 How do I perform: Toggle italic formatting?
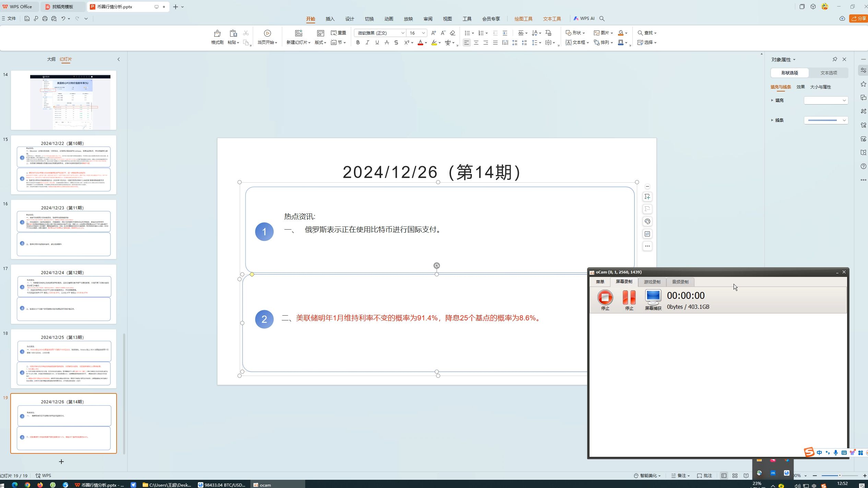pyautogui.click(x=367, y=42)
